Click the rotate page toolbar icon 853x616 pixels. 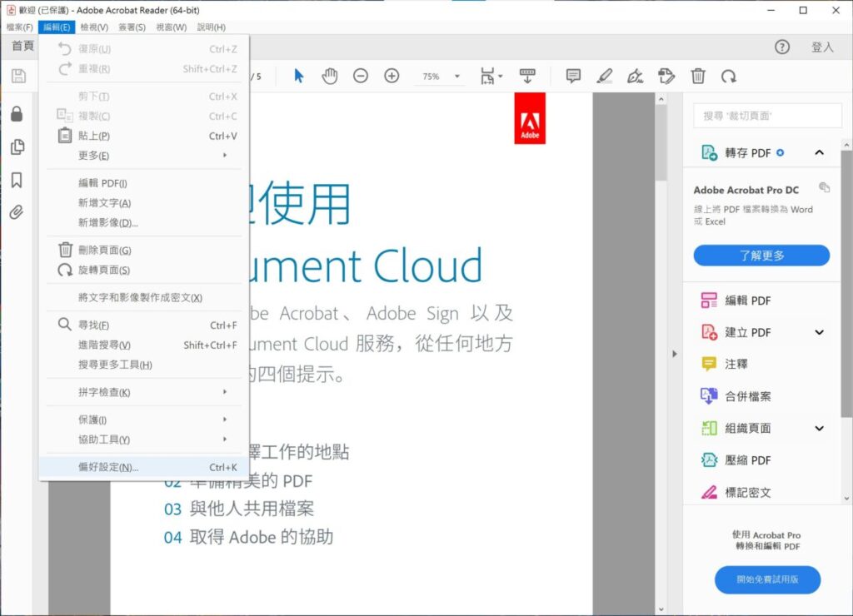[729, 77]
